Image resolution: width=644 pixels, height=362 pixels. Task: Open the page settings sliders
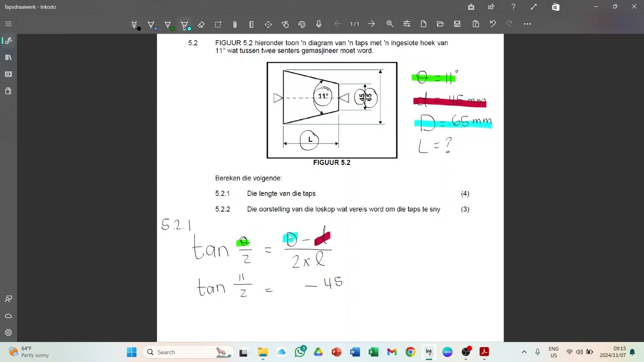[x=407, y=24]
